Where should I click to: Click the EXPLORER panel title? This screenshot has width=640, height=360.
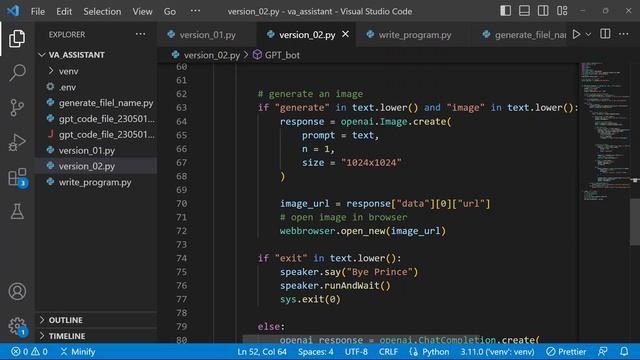pyautogui.click(x=67, y=35)
